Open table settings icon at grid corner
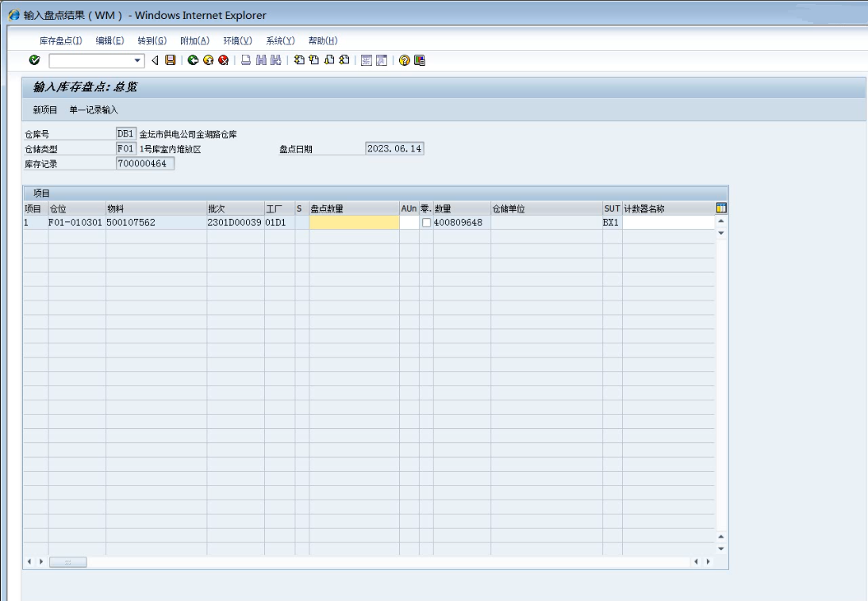This screenshot has height=601, width=868. click(721, 209)
